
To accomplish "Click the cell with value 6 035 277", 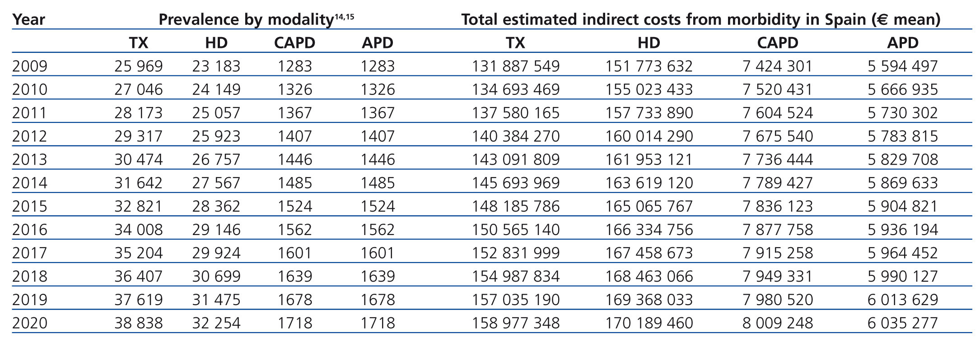I will [x=902, y=323].
